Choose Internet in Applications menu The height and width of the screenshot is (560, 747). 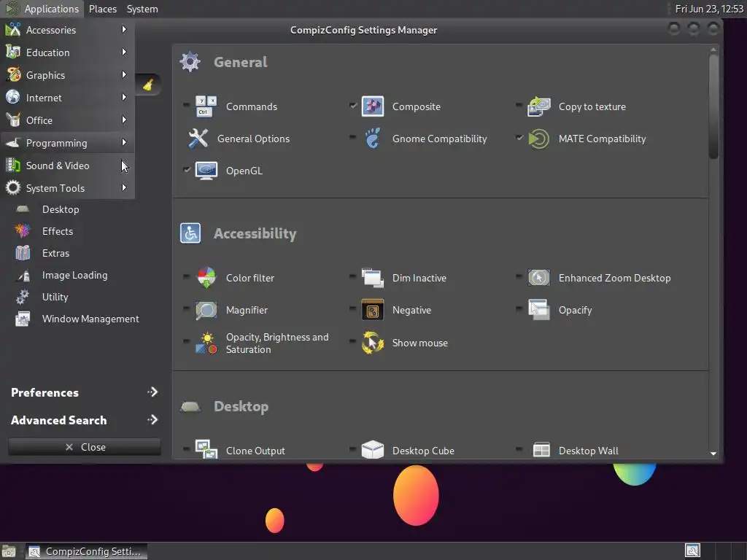point(68,97)
